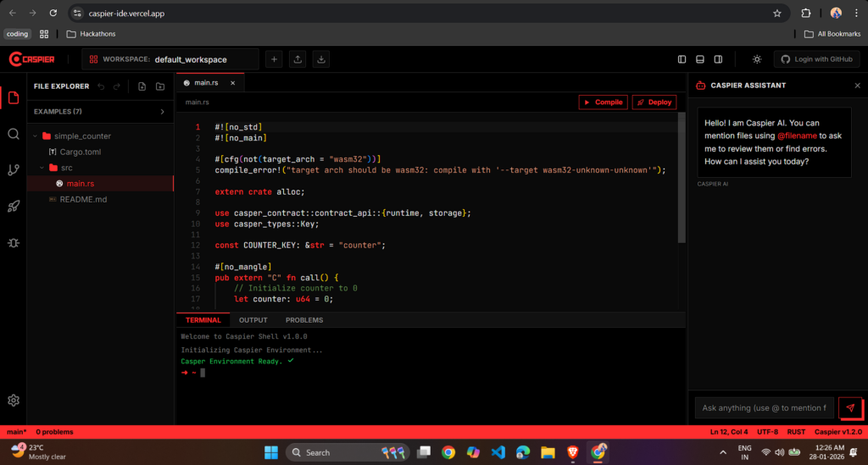The image size is (868, 465).
Task: Close the Caspier Assistant panel
Action: tap(858, 86)
